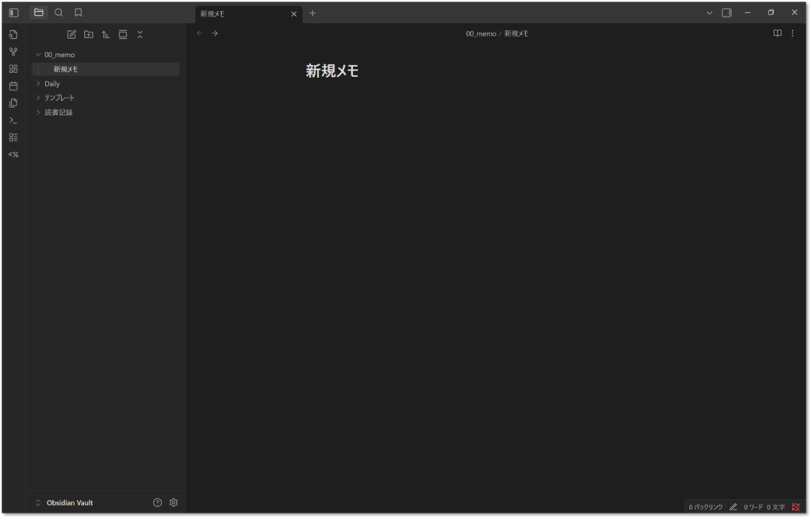
Task: Click the new note icon
Action: click(71, 34)
